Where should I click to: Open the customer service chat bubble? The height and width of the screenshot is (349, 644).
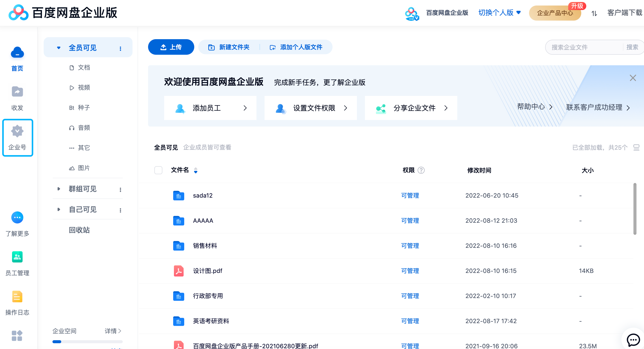click(x=633, y=340)
